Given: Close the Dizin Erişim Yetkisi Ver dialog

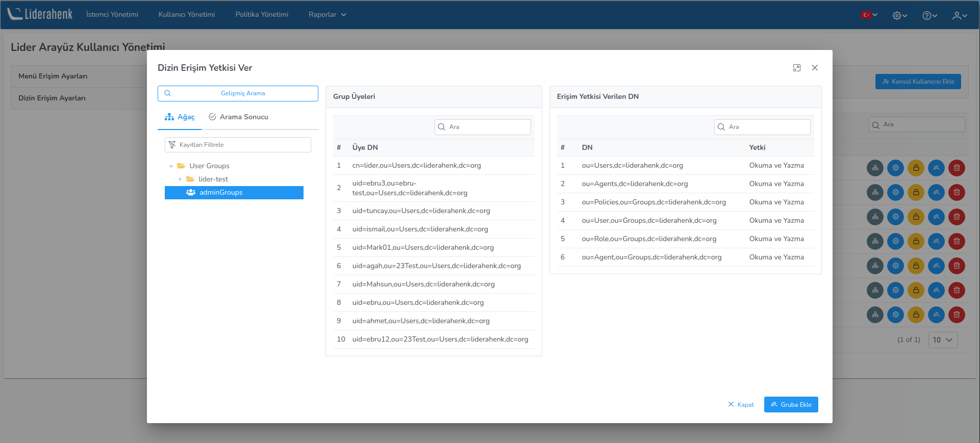Looking at the screenshot, I should coord(815,68).
